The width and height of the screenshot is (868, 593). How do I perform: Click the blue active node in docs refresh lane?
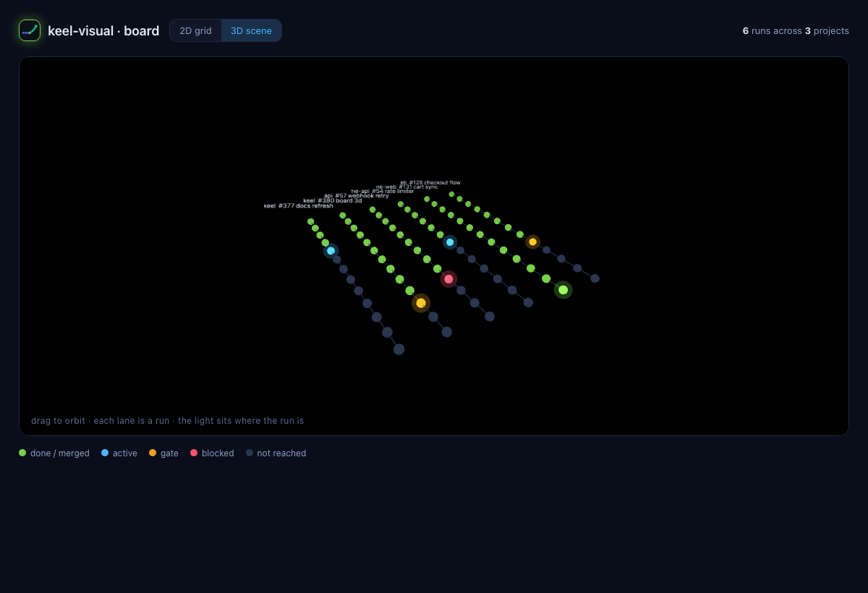tap(331, 251)
